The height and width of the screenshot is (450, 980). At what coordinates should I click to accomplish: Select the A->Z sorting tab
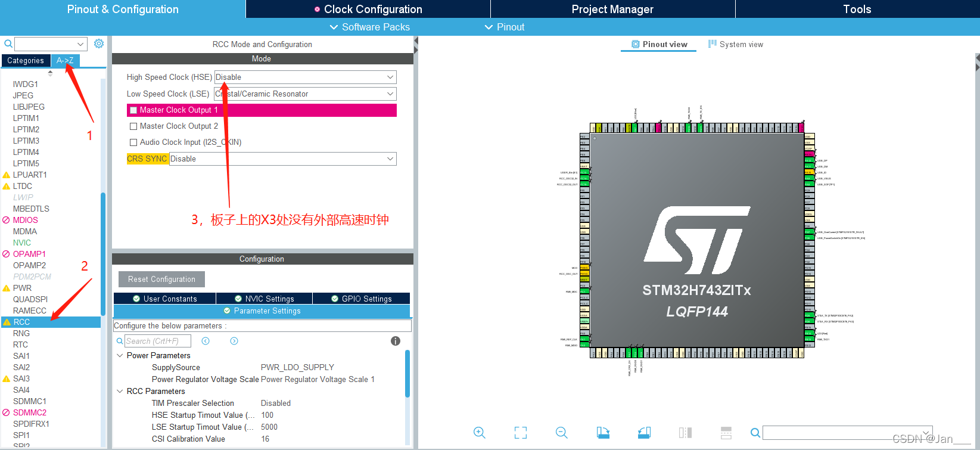[x=65, y=60]
